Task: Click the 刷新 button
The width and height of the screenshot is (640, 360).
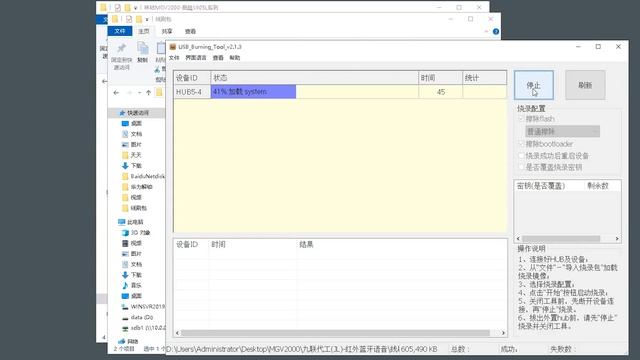Action: click(x=585, y=85)
